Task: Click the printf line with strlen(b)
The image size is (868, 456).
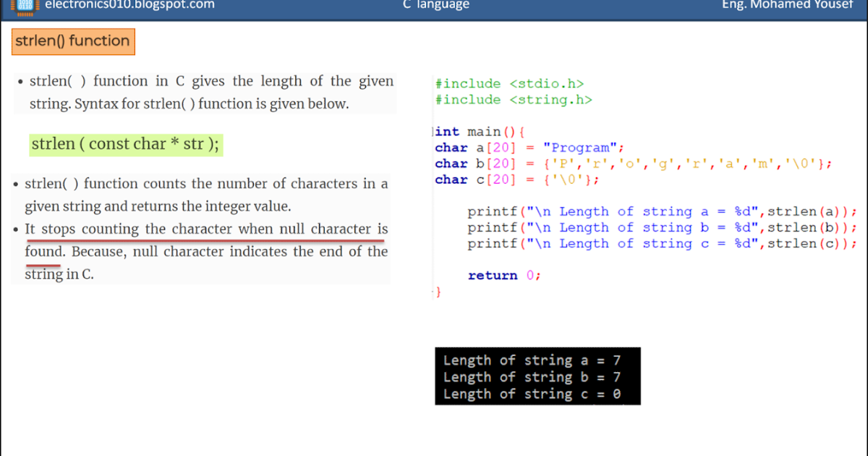Action: 662,227
